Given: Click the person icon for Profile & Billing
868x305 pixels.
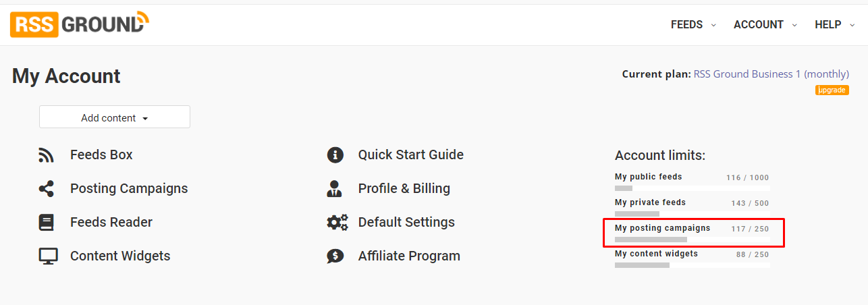Looking at the screenshot, I should pyautogui.click(x=334, y=189).
